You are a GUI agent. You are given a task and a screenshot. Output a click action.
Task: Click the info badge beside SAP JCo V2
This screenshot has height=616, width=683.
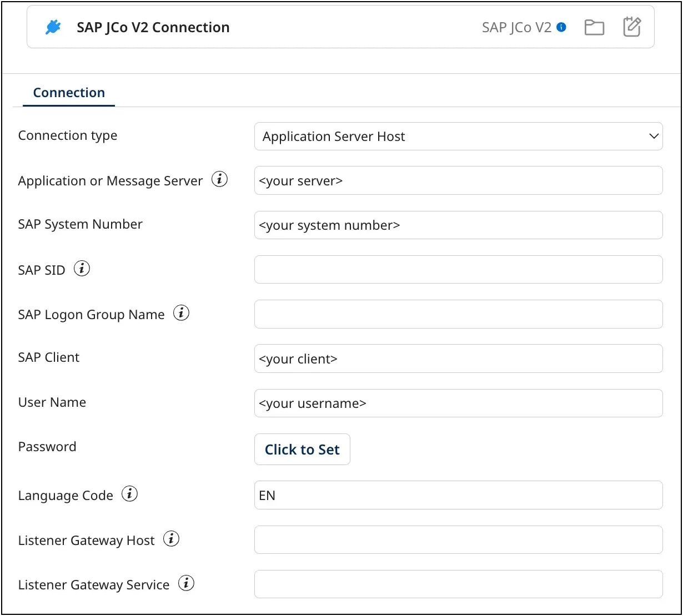click(562, 27)
